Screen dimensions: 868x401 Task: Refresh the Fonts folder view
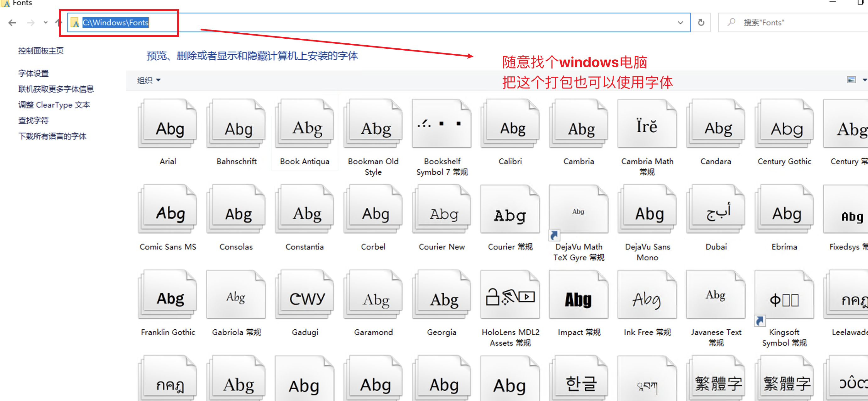[701, 23]
